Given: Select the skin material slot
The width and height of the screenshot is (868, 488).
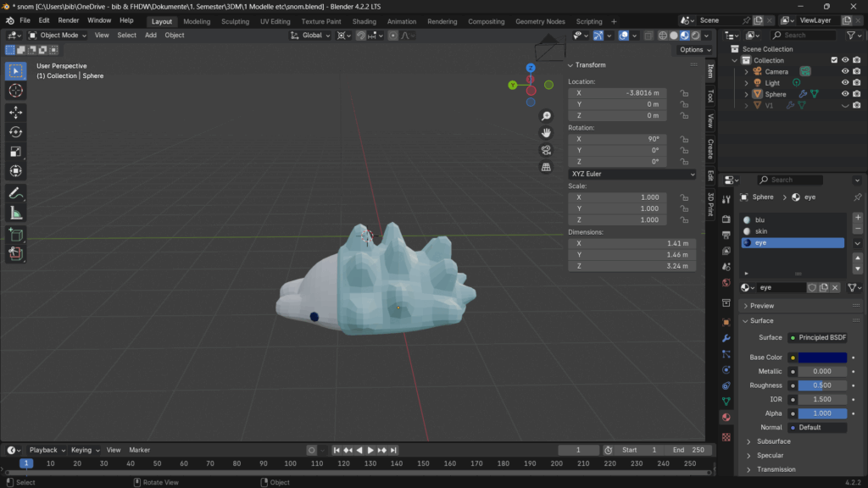Looking at the screenshot, I should [x=761, y=231].
